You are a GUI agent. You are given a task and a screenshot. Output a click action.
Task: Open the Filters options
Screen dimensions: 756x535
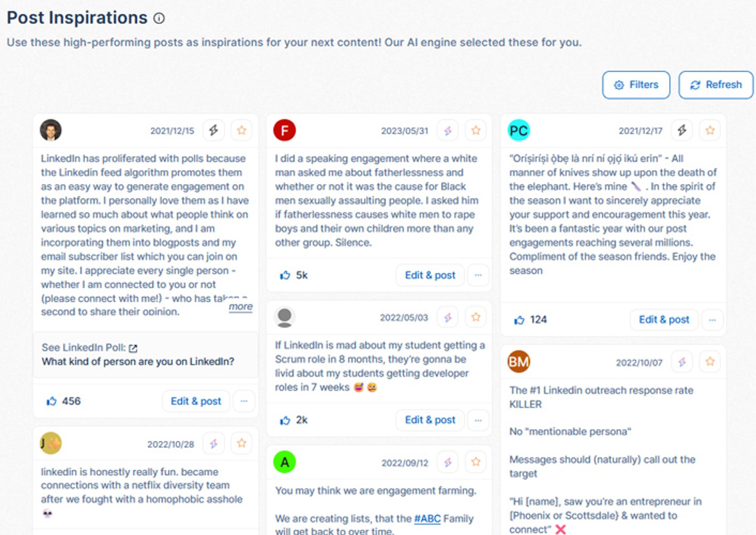coord(636,85)
